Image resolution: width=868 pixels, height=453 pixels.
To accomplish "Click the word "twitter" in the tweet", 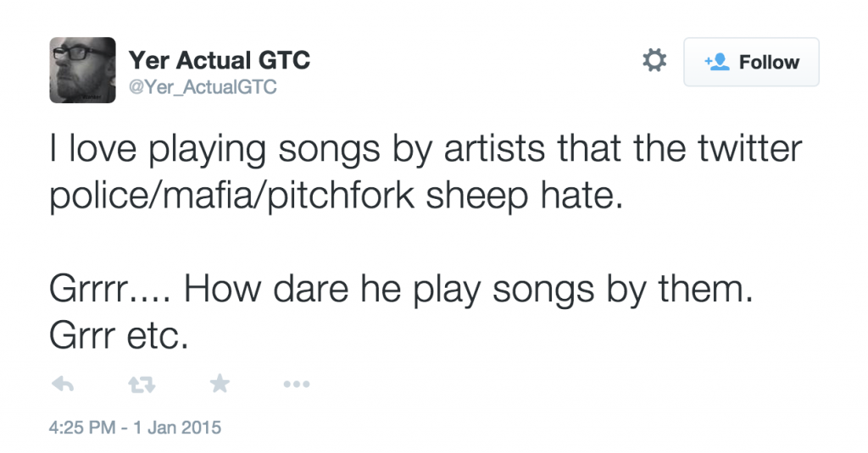I will [746, 152].
